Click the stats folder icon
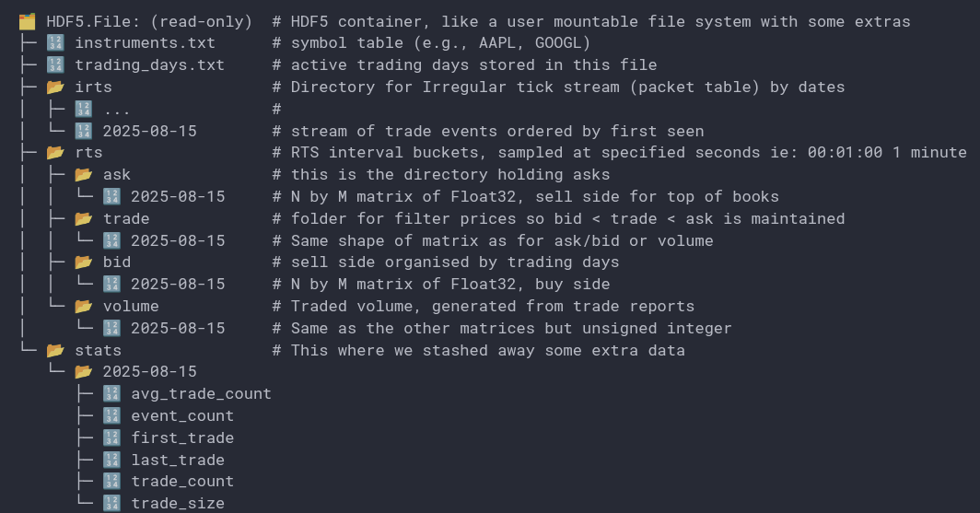This screenshot has height=513, width=980. 55,351
